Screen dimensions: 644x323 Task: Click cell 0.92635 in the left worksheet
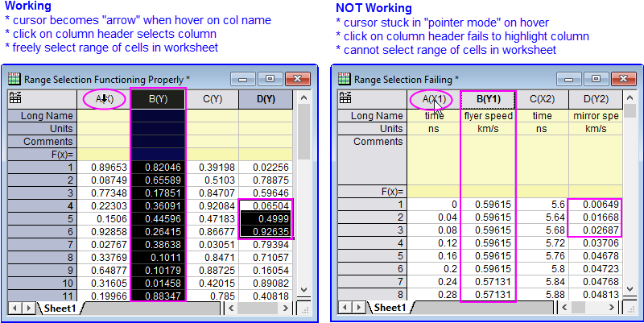tap(266, 232)
